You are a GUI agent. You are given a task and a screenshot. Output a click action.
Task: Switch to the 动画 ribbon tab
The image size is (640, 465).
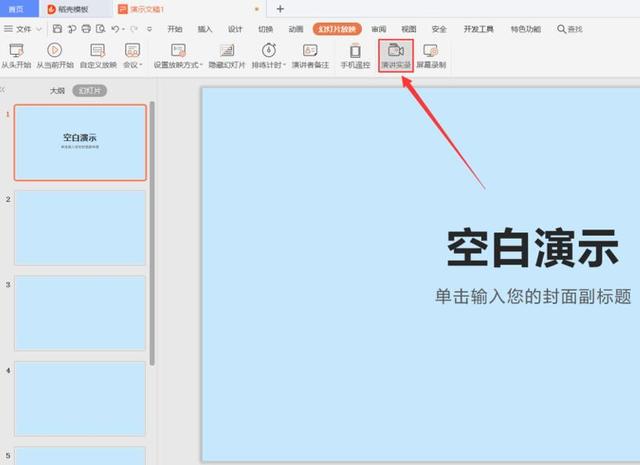(296, 29)
